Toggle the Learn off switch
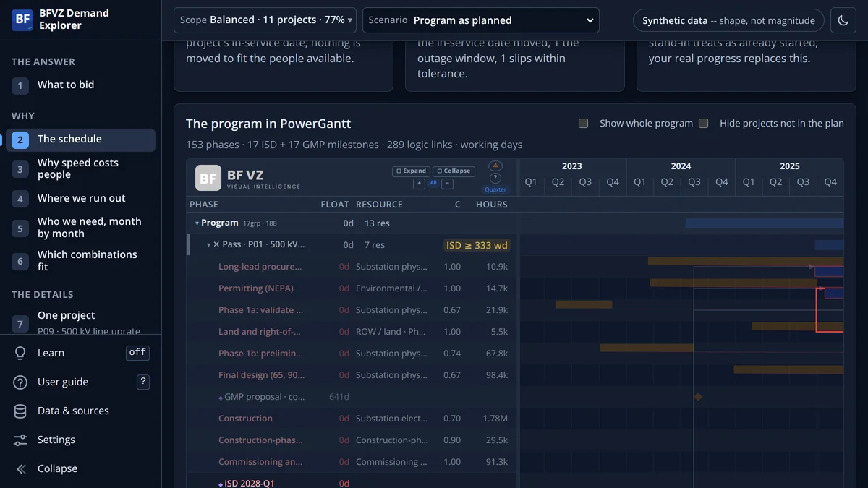The image size is (868, 488). click(x=137, y=353)
